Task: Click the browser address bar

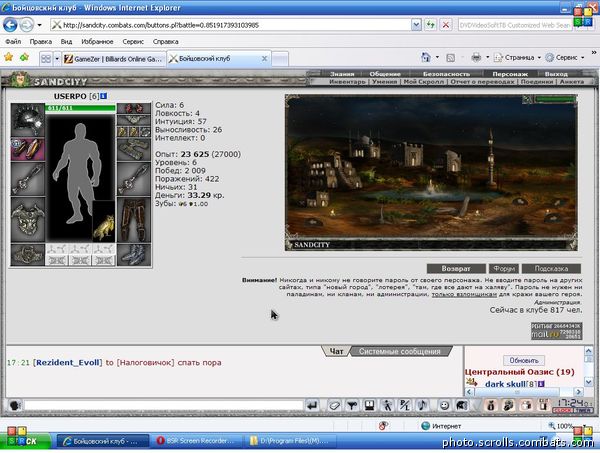Action: pyautogui.click(x=231, y=25)
